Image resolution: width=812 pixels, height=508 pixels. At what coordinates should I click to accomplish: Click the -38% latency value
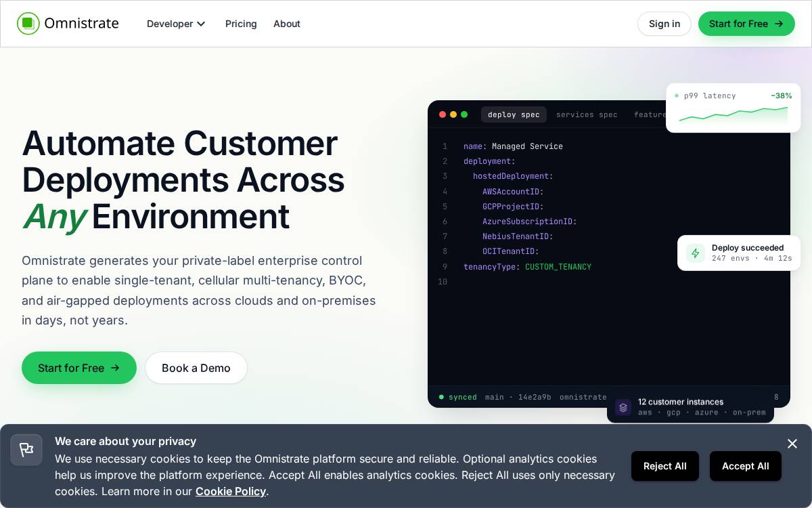click(x=781, y=96)
